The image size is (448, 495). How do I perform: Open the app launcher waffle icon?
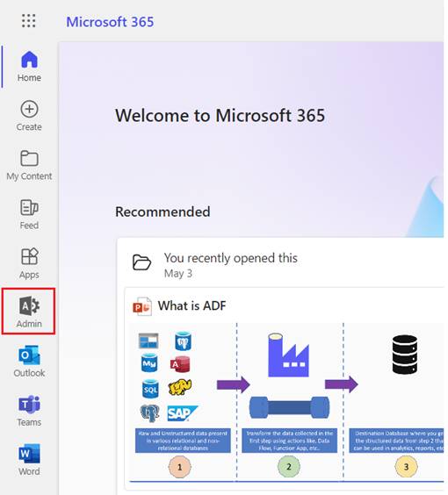coord(29,21)
